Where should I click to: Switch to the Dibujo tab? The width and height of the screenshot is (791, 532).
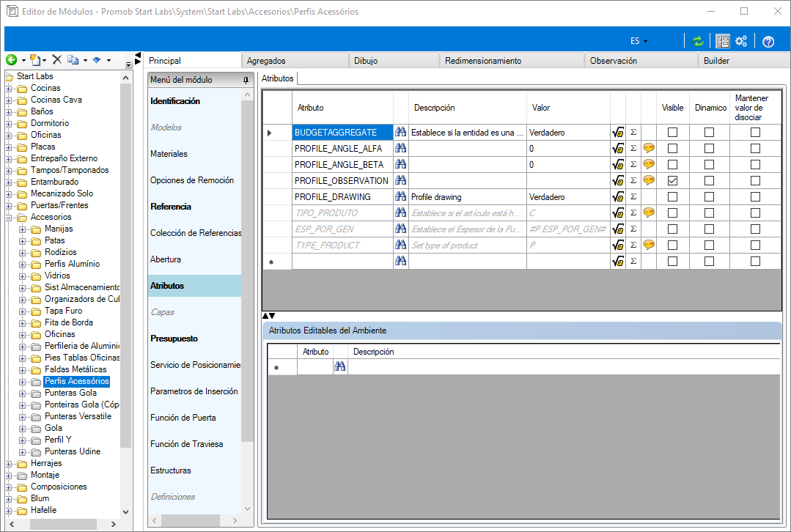pos(394,61)
